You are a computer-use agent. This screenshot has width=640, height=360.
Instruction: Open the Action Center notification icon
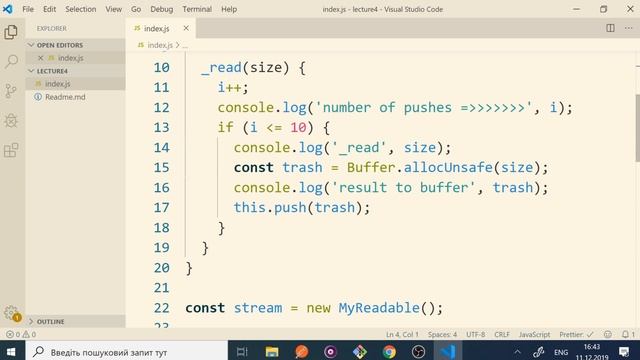[624, 351]
